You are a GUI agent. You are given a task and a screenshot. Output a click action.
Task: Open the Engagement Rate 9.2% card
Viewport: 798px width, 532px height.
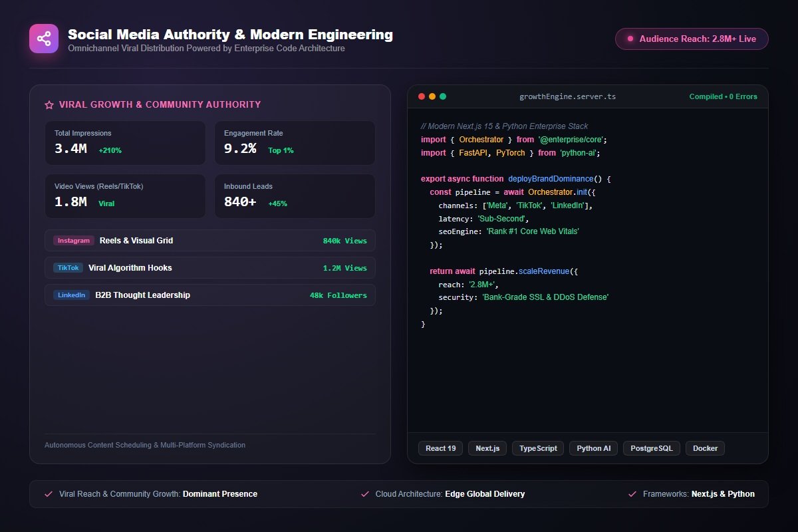click(x=295, y=143)
